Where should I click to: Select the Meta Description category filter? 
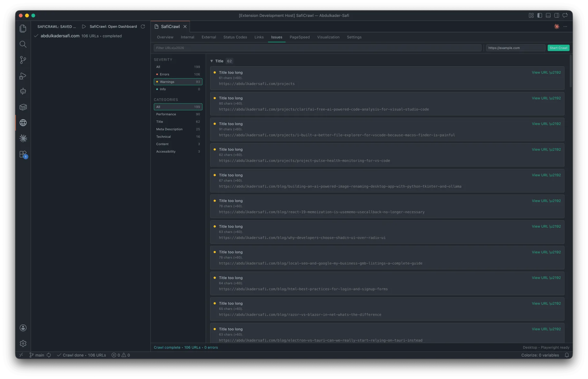(178, 129)
